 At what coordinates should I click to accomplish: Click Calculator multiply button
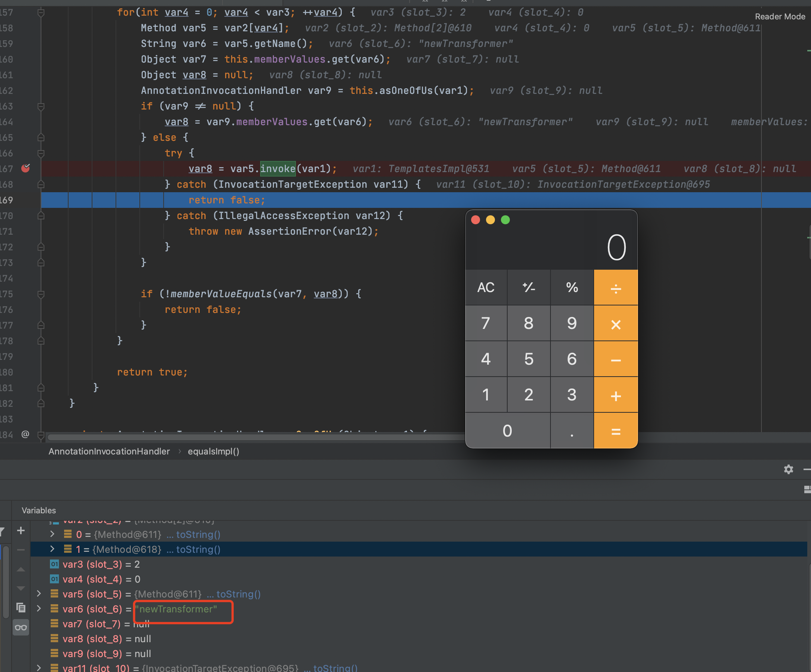[616, 323]
